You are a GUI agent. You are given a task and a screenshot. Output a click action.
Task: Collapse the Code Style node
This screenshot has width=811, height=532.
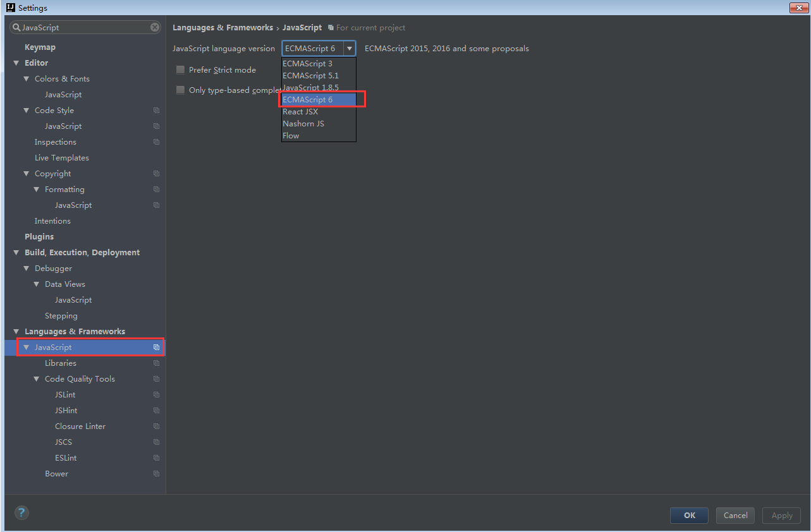click(x=27, y=111)
